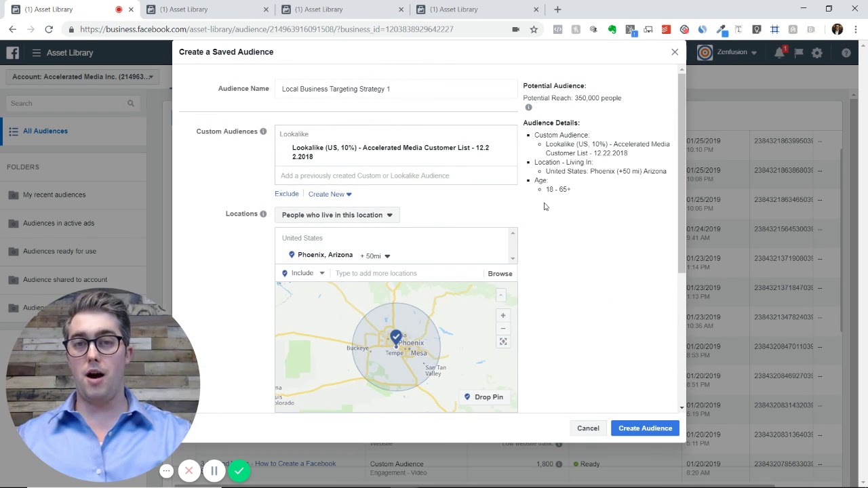Open the Account: Accelerated Media dropdown

pyautogui.click(x=83, y=77)
